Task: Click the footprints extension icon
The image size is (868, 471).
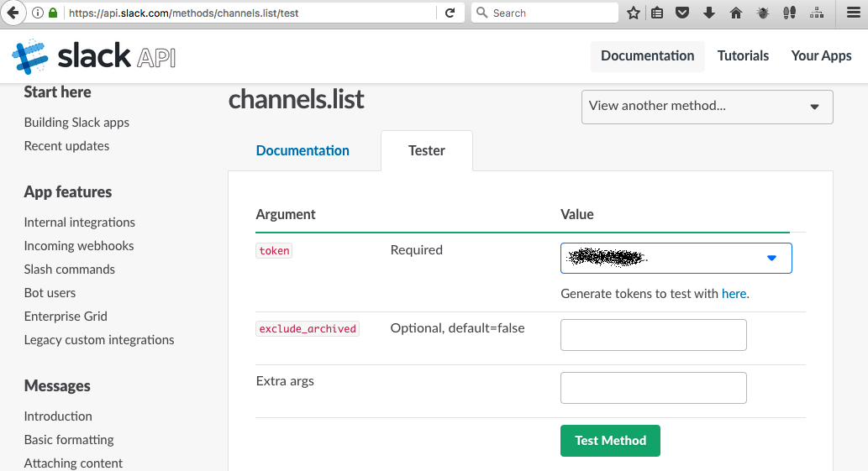Action: click(789, 13)
